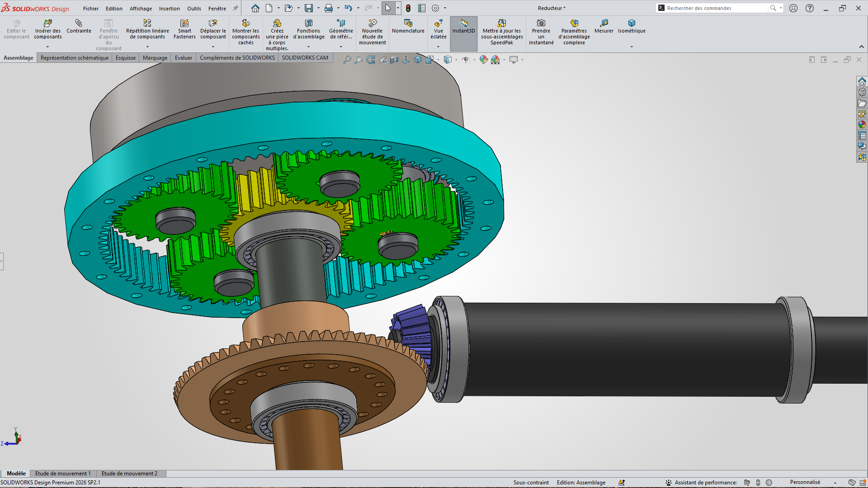Screen dimensions: 868x488
Task: Open the Insertion menu
Action: click(169, 9)
